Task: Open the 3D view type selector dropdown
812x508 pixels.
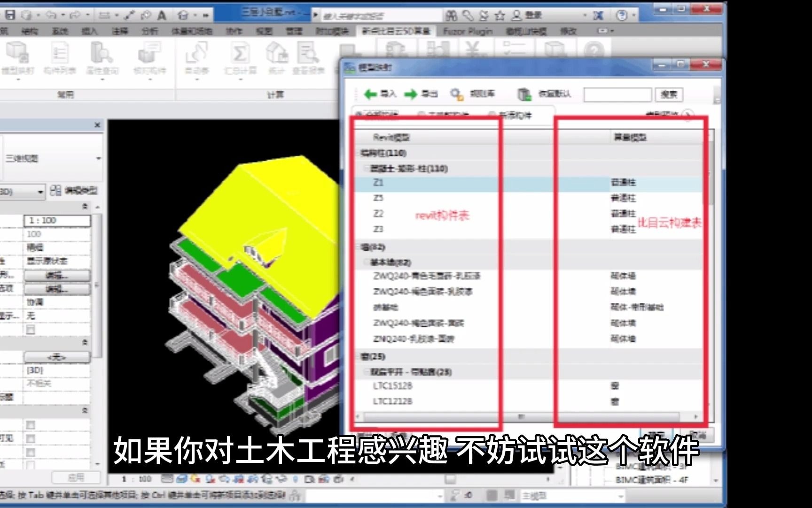Action: pyautogui.click(x=98, y=159)
